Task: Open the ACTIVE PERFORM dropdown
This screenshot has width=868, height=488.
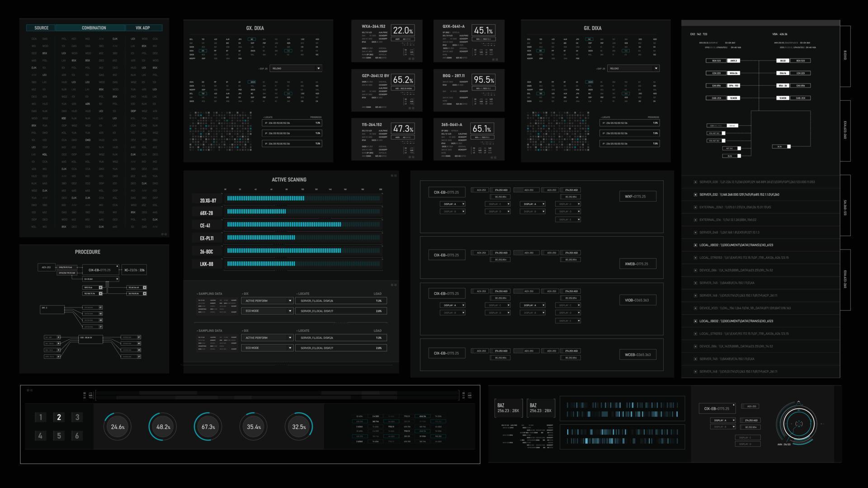Action: pos(267,300)
